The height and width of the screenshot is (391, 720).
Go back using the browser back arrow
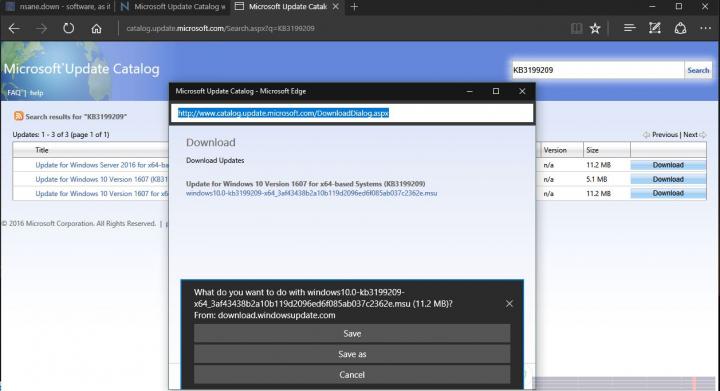14,28
